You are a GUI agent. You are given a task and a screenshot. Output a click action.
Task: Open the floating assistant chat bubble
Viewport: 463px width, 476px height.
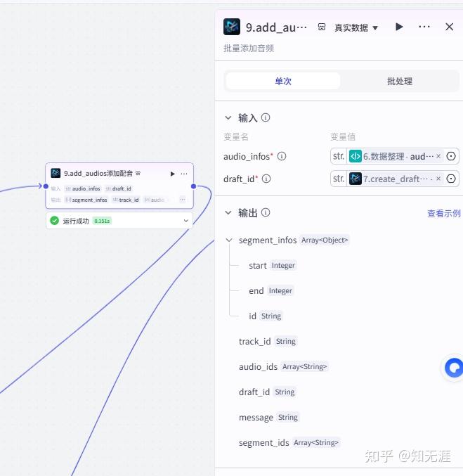452,368
